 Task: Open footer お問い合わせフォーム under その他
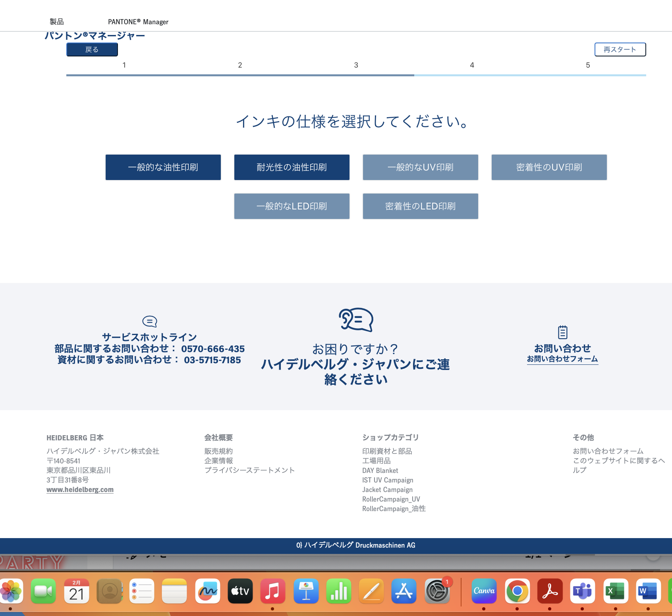pos(608,451)
